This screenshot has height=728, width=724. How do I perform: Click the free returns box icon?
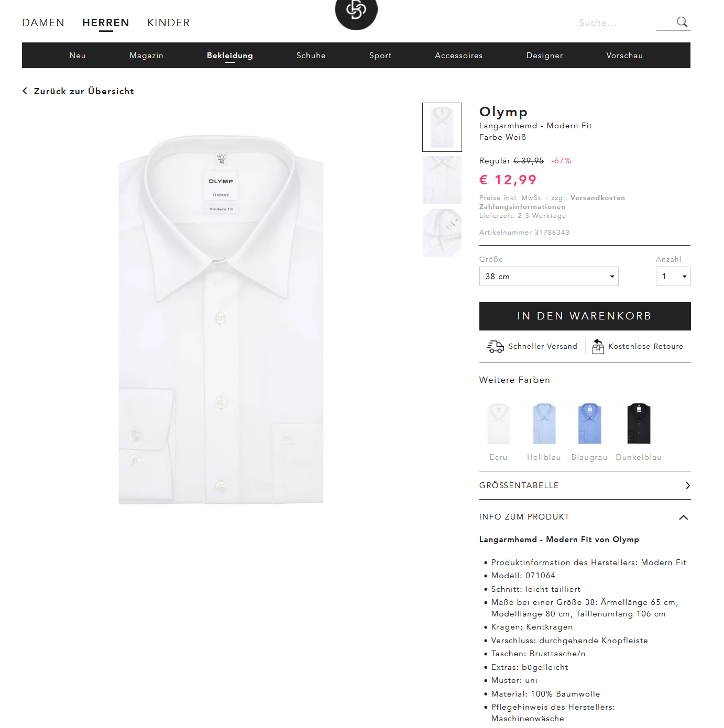[x=598, y=347]
